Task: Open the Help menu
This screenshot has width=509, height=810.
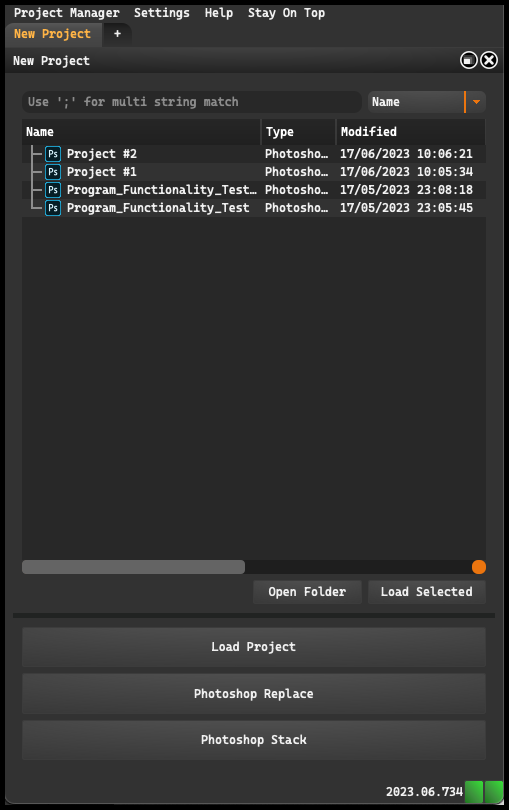Action: [x=219, y=13]
